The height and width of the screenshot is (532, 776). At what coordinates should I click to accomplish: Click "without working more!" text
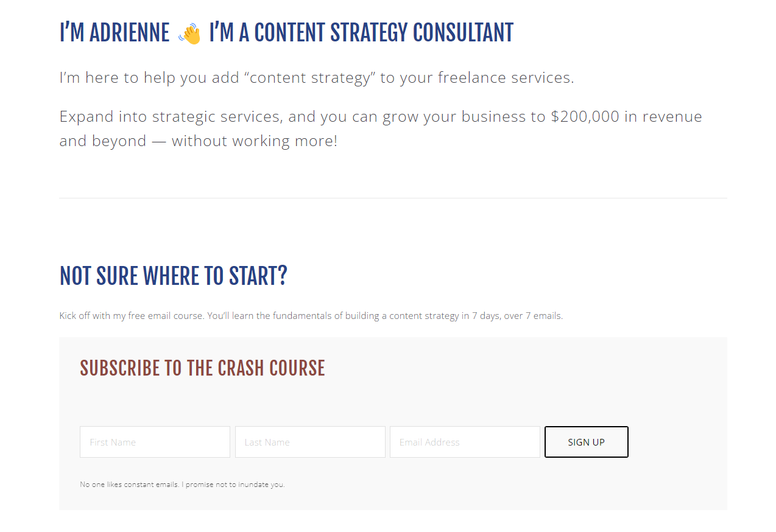[255, 141]
